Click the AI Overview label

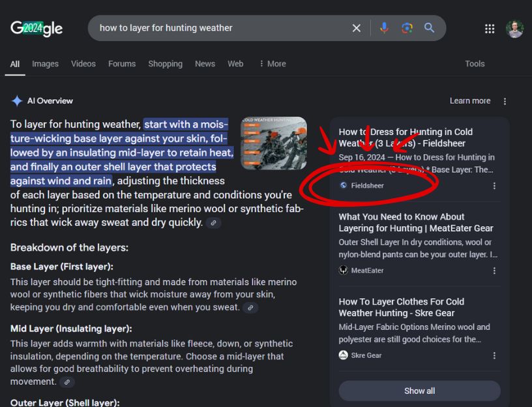tap(50, 101)
